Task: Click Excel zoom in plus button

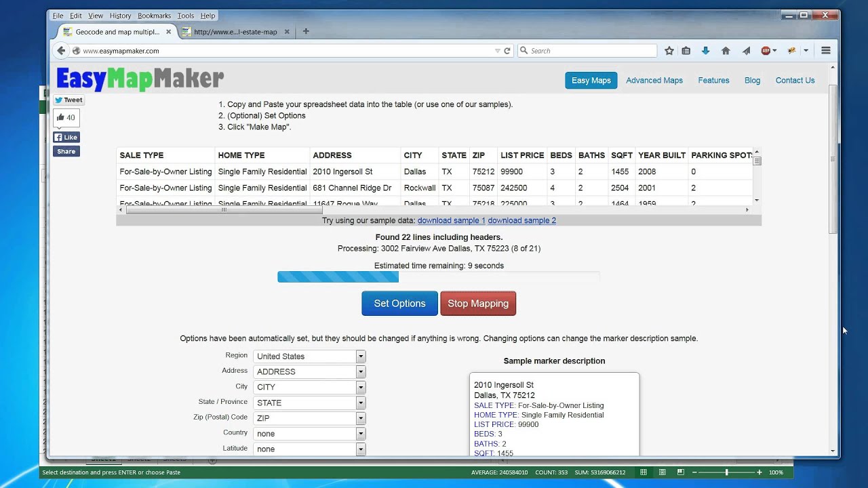Action: tap(759, 472)
